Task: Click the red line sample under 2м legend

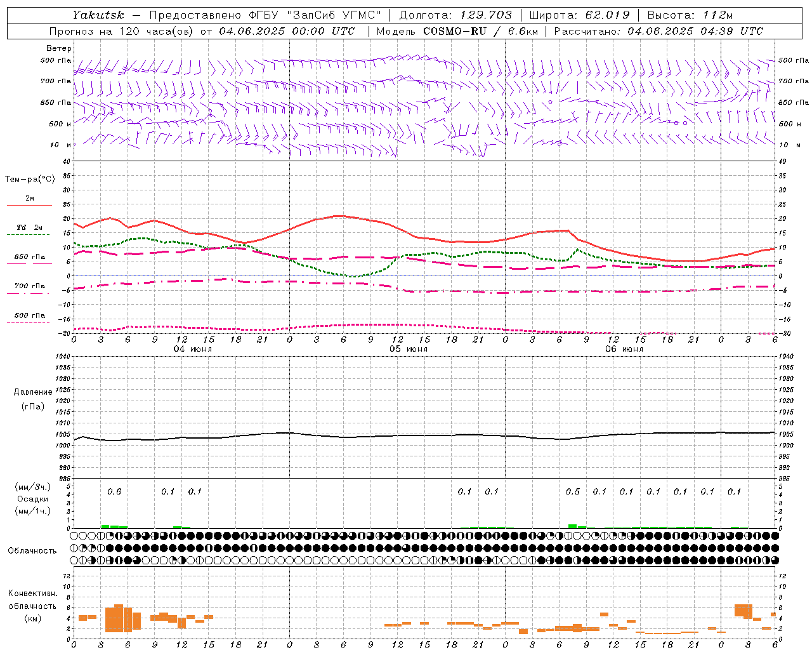Action: (x=29, y=205)
